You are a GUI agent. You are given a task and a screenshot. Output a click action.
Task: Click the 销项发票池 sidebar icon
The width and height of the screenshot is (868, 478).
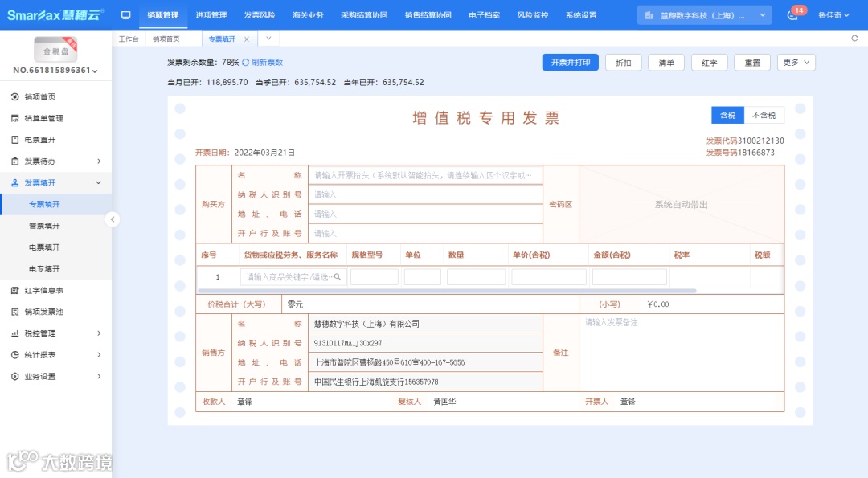(x=15, y=312)
